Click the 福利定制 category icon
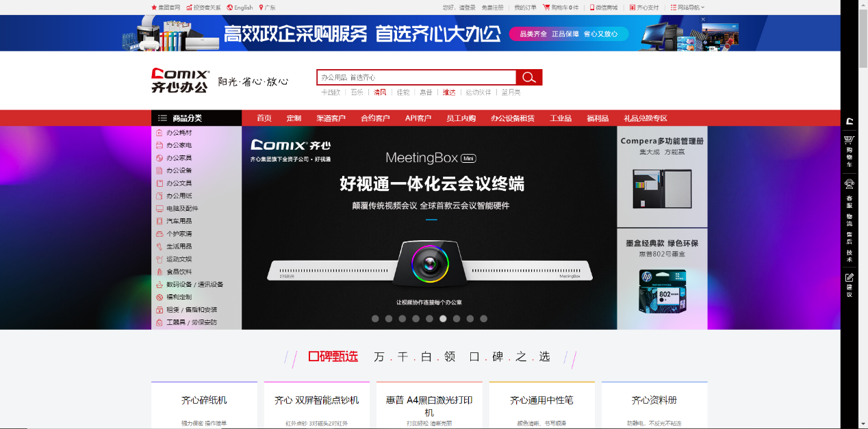868x429 pixels. (x=159, y=297)
